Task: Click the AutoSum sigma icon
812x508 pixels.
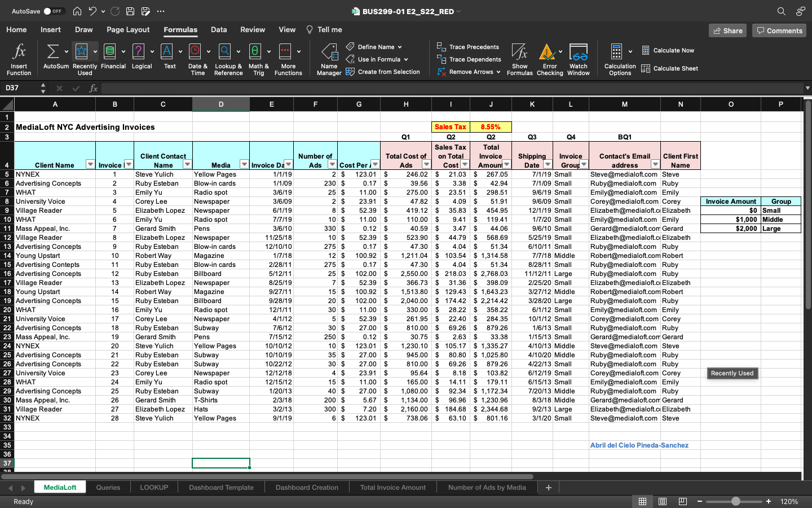Action: point(52,52)
